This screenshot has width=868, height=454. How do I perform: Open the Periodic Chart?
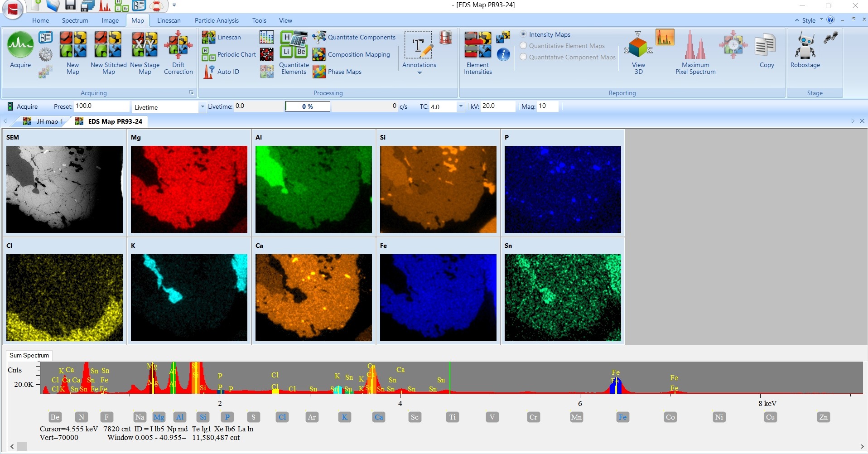[229, 54]
